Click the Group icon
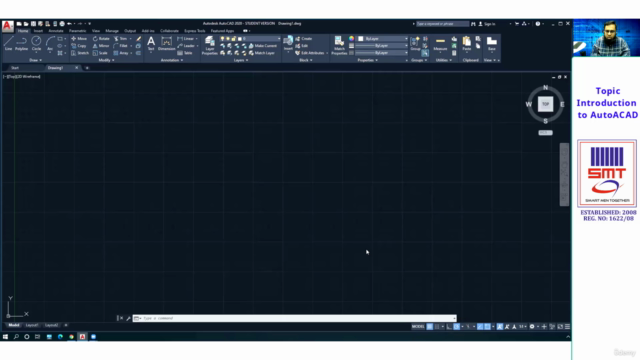The height and width of the screenshot is (360, 640). tap(415, 43)
